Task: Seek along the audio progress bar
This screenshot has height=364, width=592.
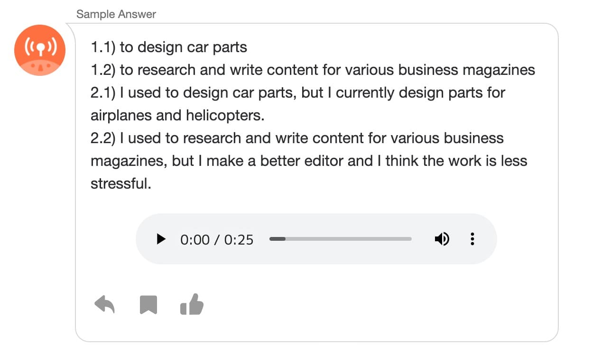Action: (x=340, y=239)
